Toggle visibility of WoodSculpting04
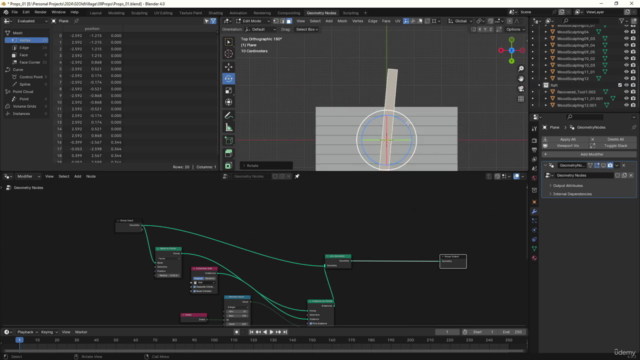Screen dimensions: 640x360 click(626, 32)
